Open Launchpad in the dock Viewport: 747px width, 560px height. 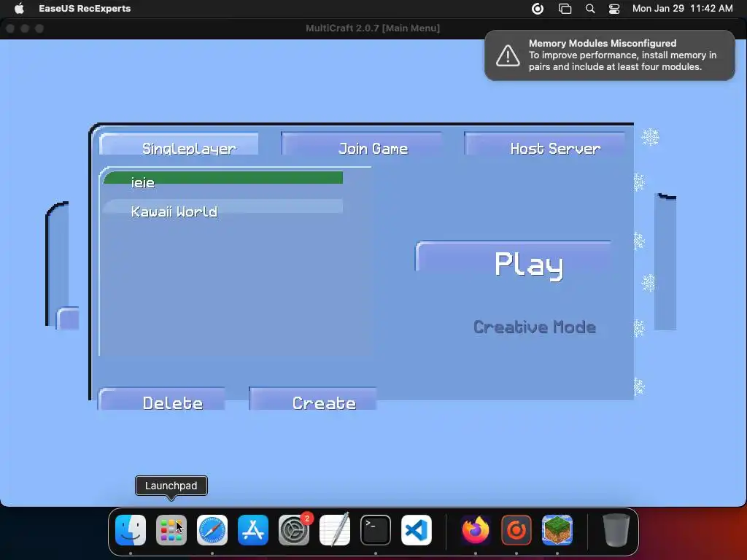[171, 530]
